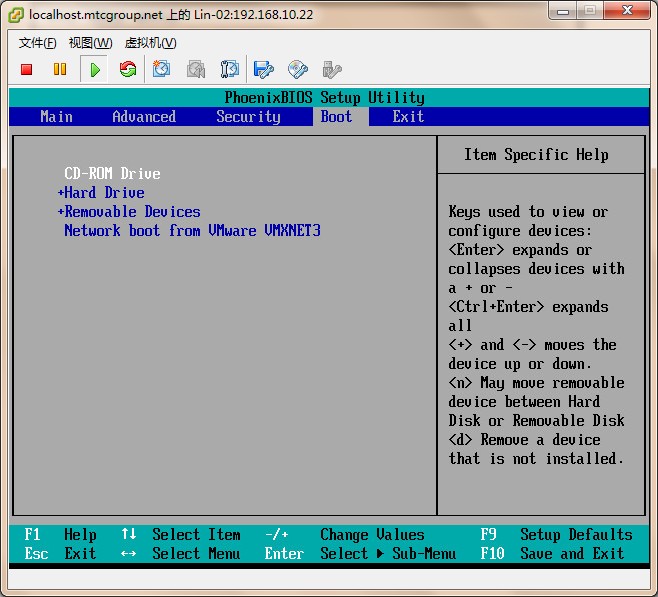Select the CD-ROM Drive boot entry

point(112,173)
